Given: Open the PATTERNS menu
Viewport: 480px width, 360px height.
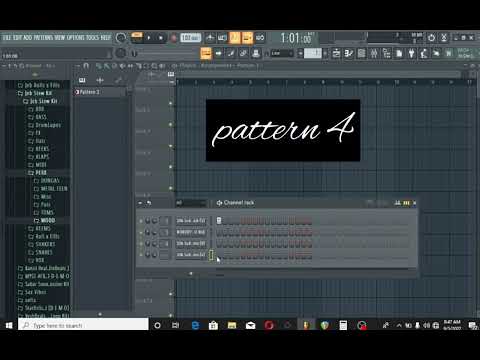Looking at the screenshot, I should point(43,38).
